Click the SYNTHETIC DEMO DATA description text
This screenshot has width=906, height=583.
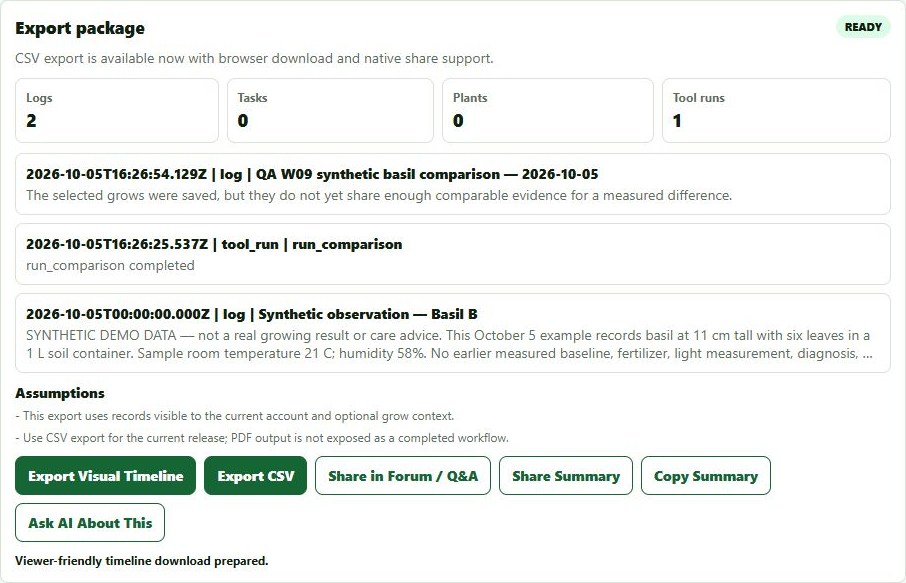[450, 344]
